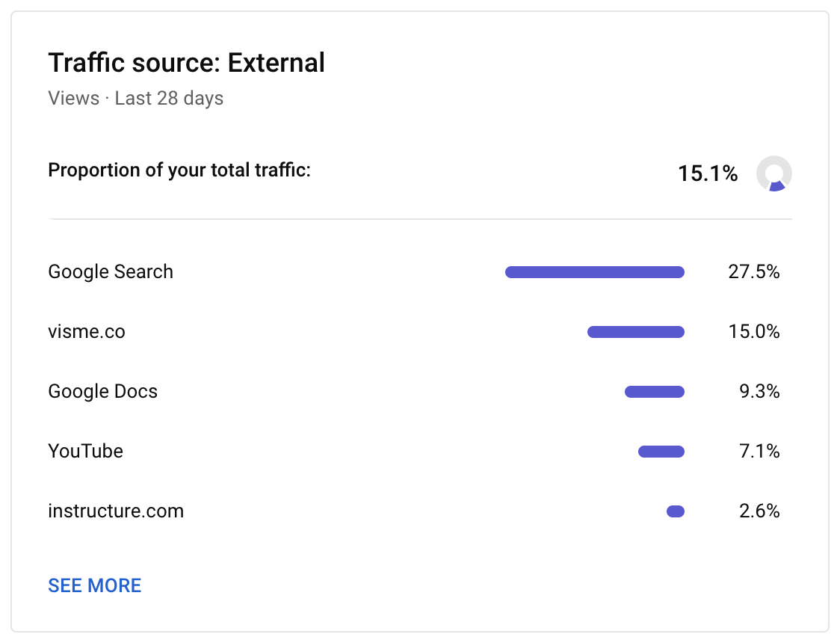Click the YouTube traffic source bar
This screenshot has width=840, height=643.
pos(661,452)
